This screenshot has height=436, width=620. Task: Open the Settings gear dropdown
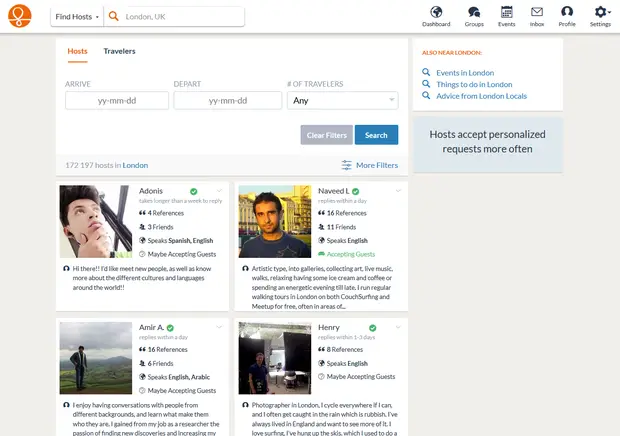point(600,12)
